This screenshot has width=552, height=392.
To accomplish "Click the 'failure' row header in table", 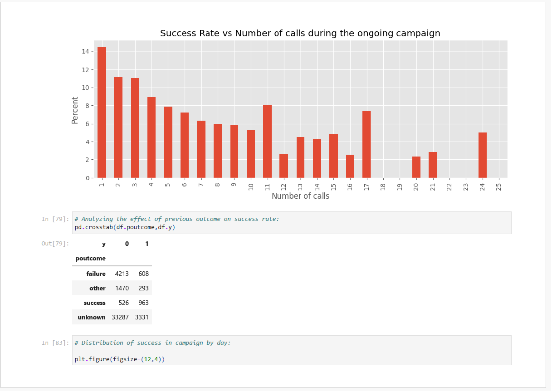I will click(x=96, y=274).
